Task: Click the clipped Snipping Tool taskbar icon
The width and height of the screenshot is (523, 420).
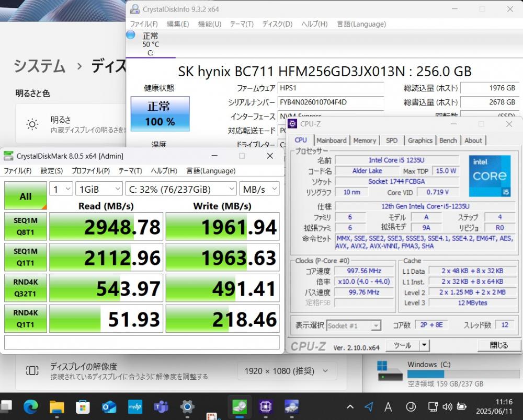Action: (212, 416)
